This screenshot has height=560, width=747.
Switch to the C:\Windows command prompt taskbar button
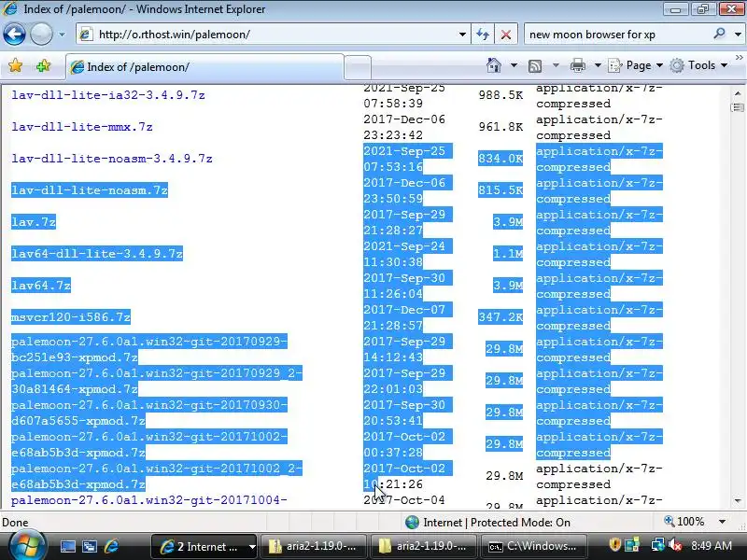(534, 546)
